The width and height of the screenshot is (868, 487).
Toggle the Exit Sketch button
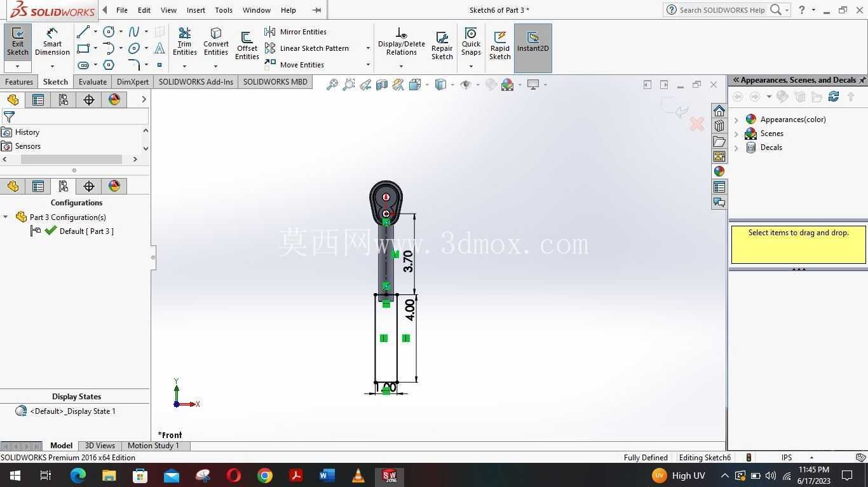[18, 41]
